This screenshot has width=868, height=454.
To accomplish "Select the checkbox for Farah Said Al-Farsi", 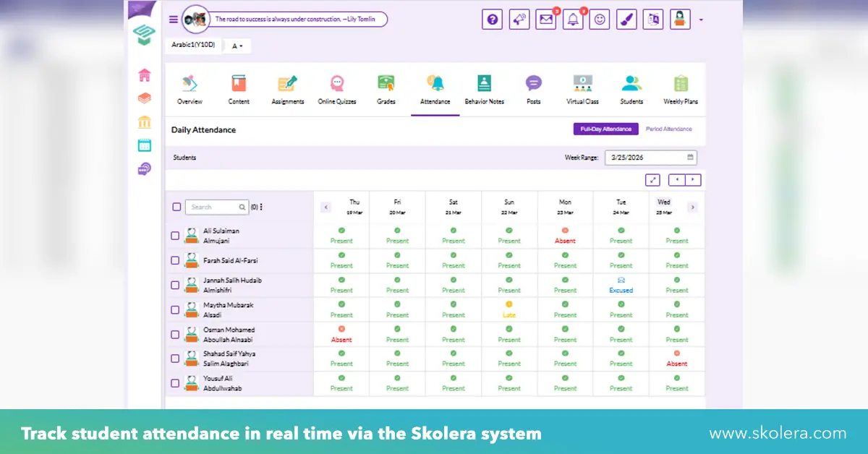I will (174, 260).
